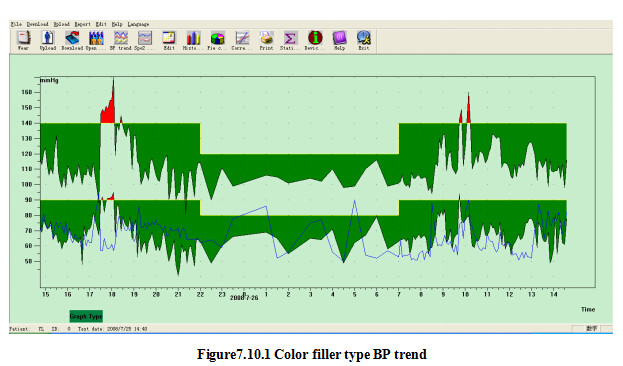Click the Download toolbar icon
The height and width of the screenshot is (366, 623).
72,41
